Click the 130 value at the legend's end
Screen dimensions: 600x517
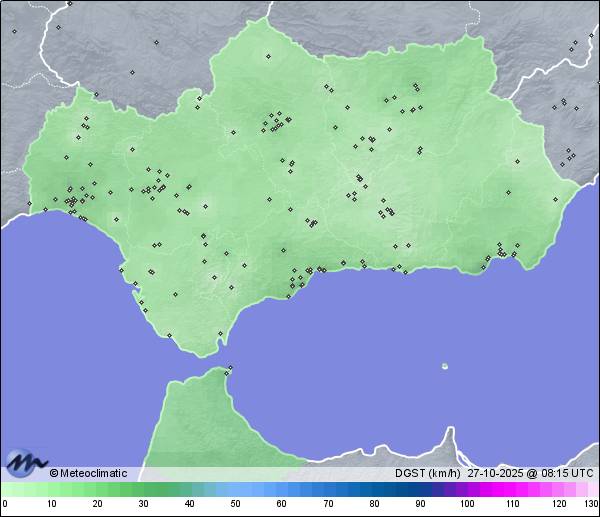click(591, 504)
